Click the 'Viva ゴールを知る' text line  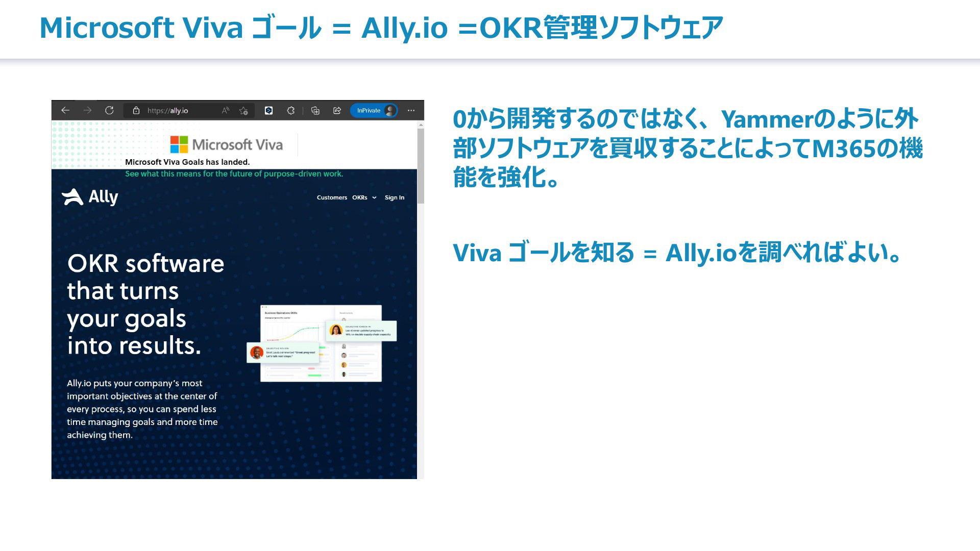(x=677, y=252)
